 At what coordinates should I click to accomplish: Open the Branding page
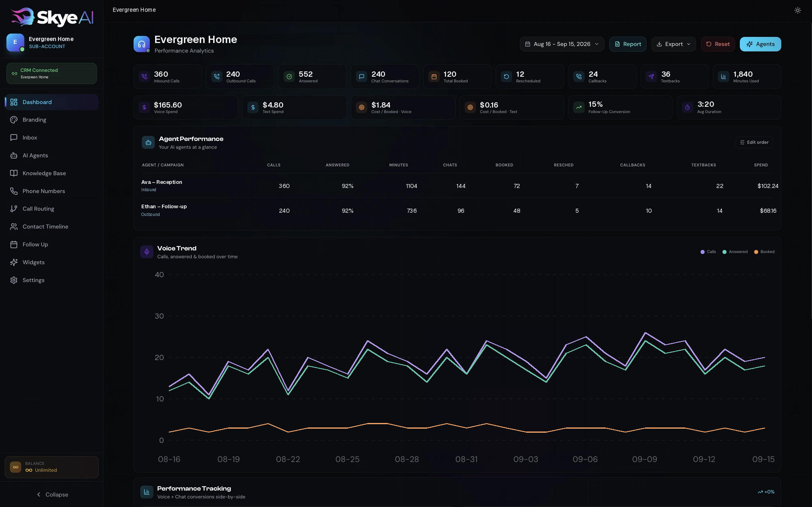[52, 120]
